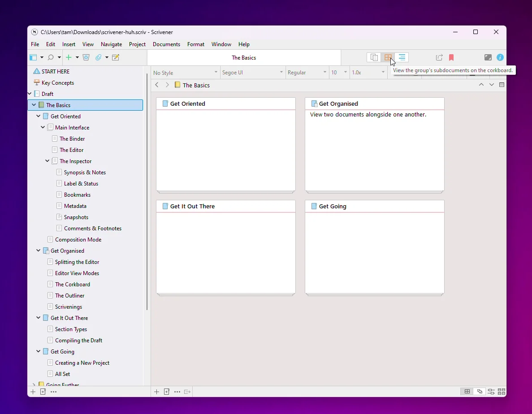The image size is (532, 414).
Task: Open the blue Inspector info icon
Action: pyautogui.click(x=501, y=57)
